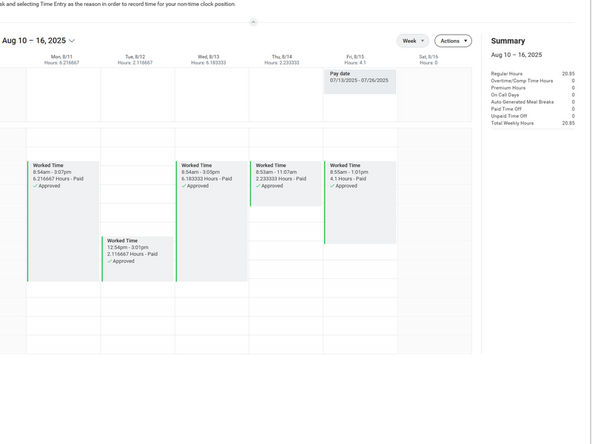Click Approved check icon on Tuesday entry
The image size is (592, 444).
coord(109,261)
